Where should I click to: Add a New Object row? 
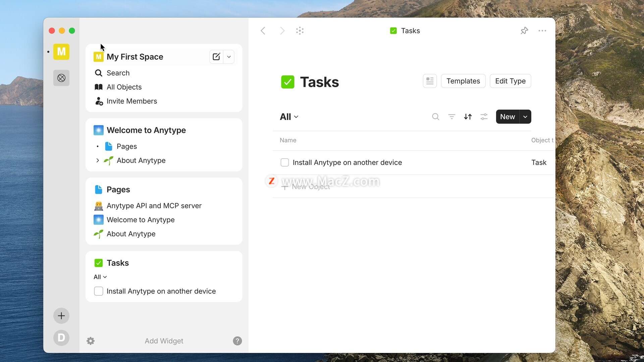coord(306,187)
